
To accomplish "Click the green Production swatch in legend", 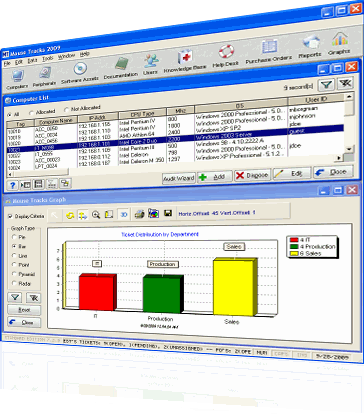I will (x=294, y=247).
